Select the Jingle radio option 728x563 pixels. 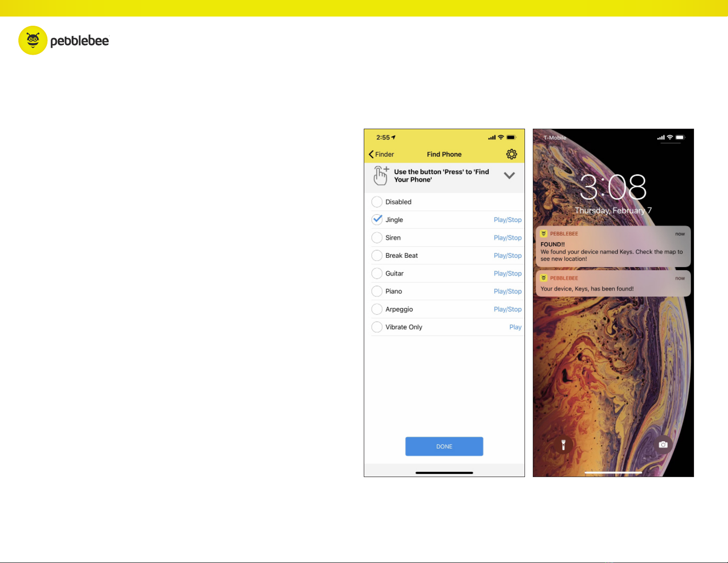tap(377, 220)
